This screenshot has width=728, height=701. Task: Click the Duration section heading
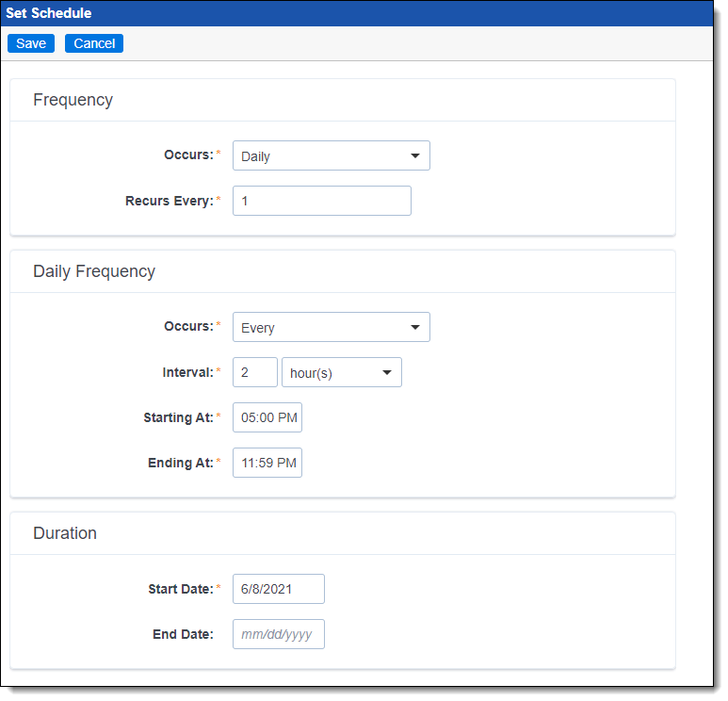[x=65, y=533]
